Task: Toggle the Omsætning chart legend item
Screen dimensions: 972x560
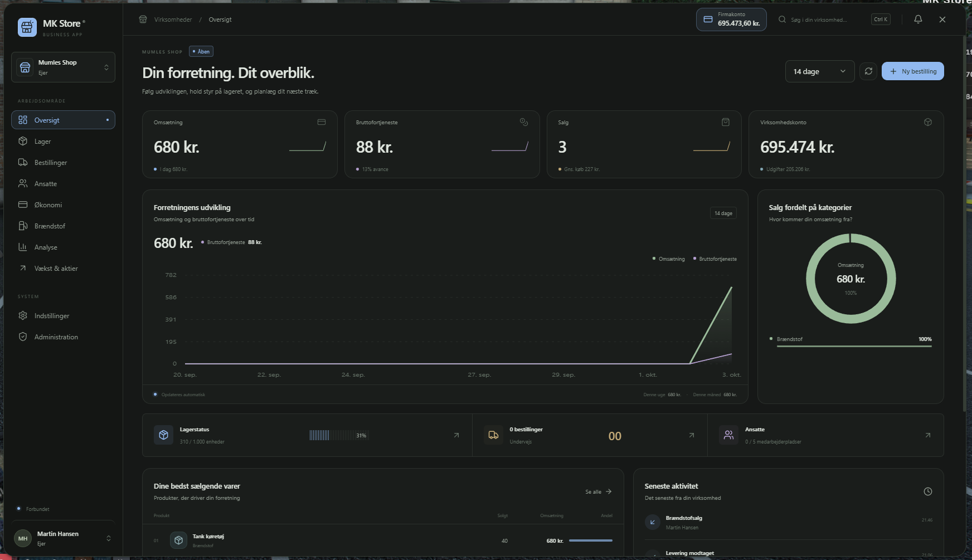Action: 669,259
